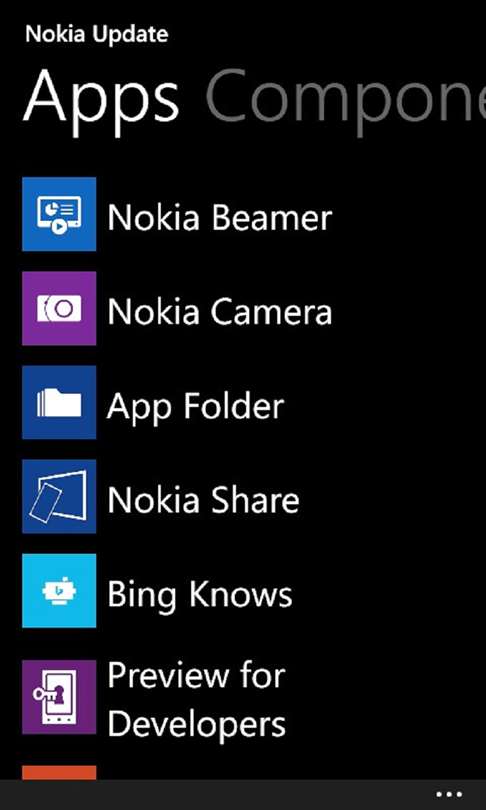Open the three-dot more options menu

(x=449, y=795)
